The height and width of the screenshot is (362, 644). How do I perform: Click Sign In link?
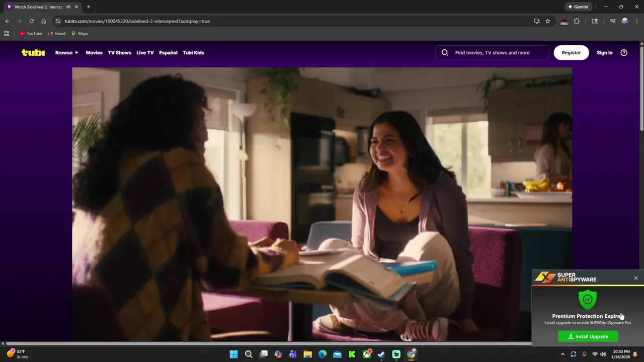point(604,52)
